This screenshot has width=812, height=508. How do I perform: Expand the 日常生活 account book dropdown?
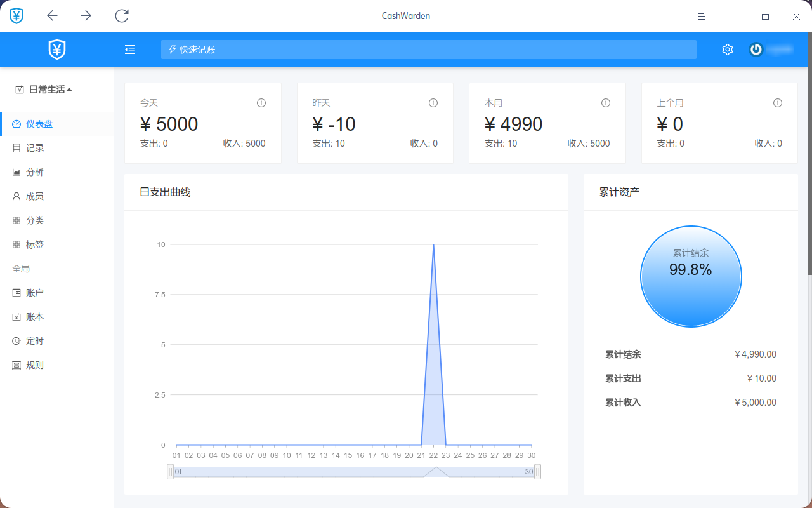coord(44,90)
